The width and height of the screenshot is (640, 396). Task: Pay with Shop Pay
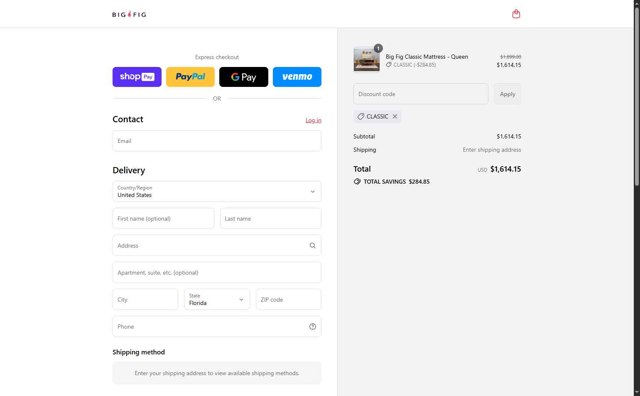[x=137, y=77]
